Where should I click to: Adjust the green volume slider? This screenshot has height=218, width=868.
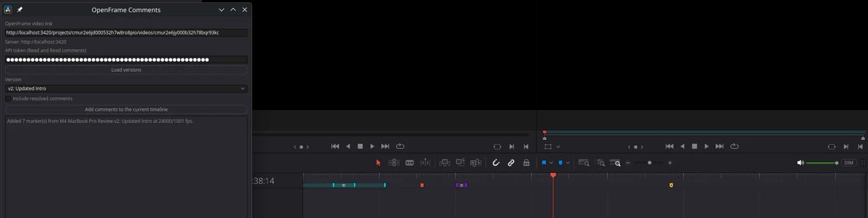822,163
